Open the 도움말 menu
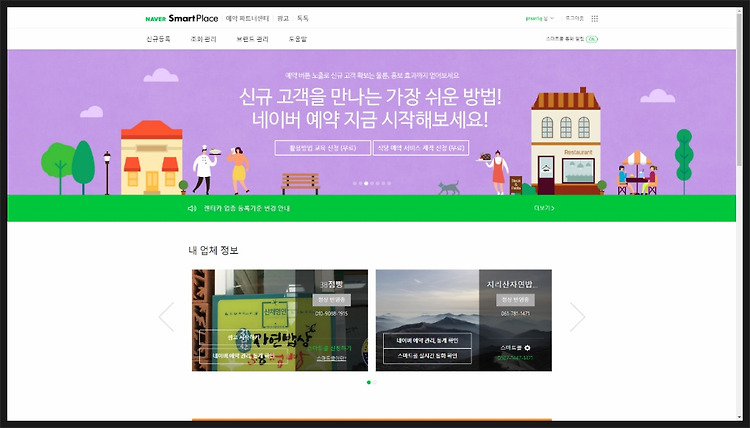 click(x=298, y=39)
